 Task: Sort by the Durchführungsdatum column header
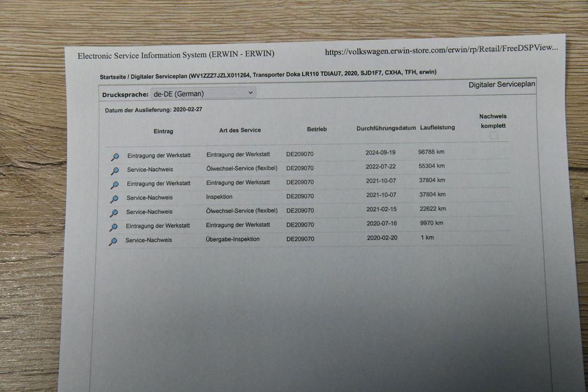tap(386, 128)
